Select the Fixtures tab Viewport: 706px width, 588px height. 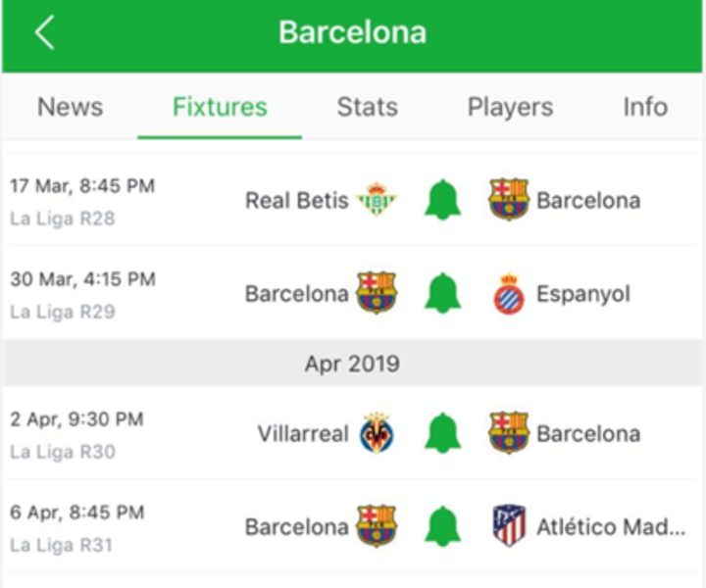point(220,107)
